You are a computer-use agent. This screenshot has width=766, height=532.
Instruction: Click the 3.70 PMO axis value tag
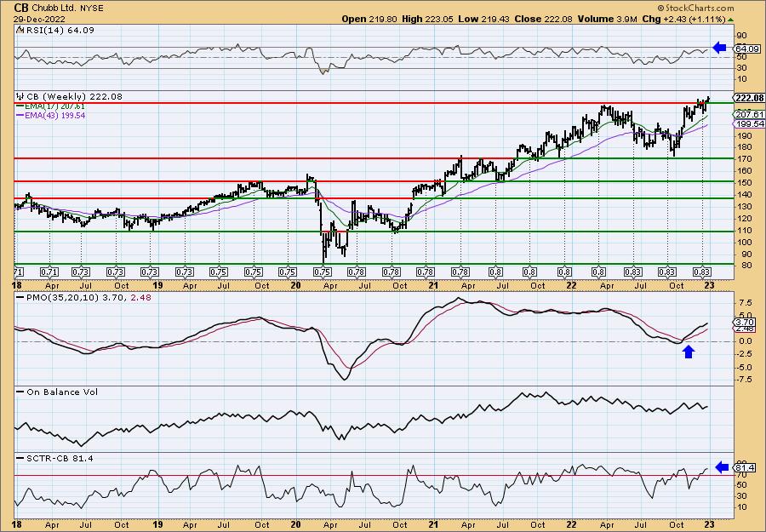pos(745,322)
